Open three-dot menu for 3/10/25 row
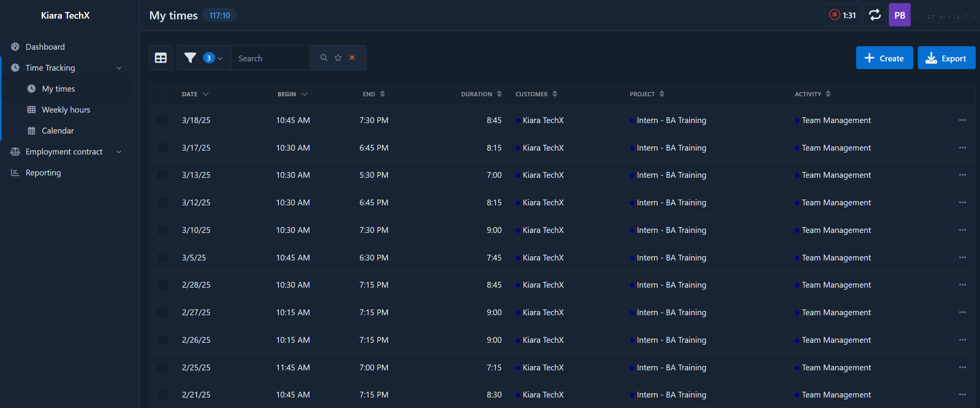Viewport: 980px width, 408px height. pyautogui.click(x=962, y=230)
